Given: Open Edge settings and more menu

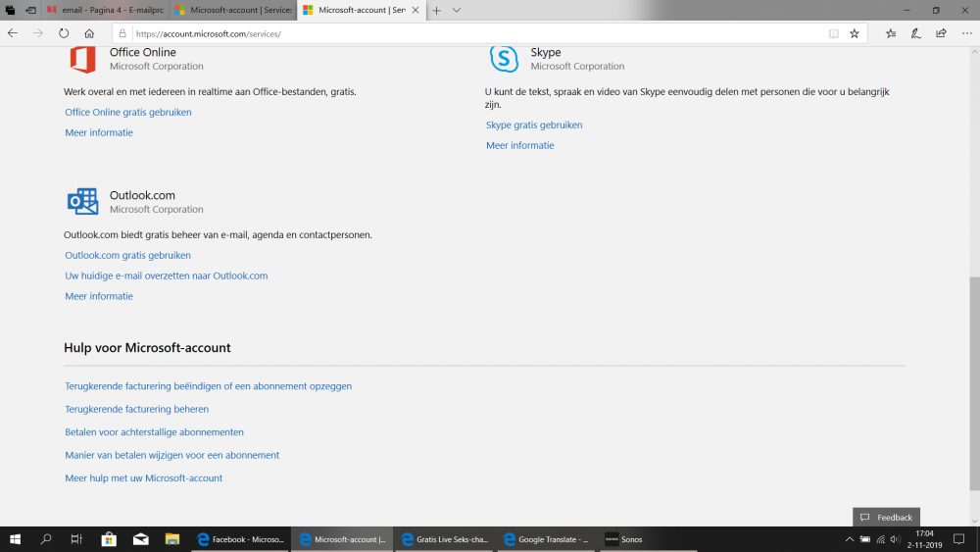Looking at the screenshot, I should click(x=967, y=33).
